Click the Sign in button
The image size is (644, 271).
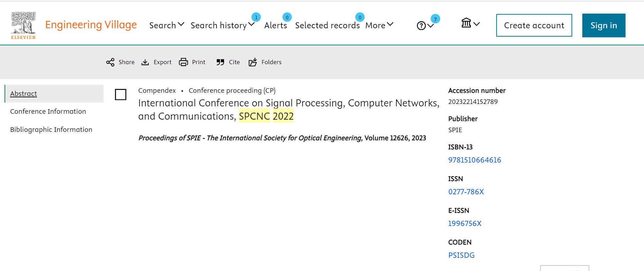pyautogui.click(x=604, y=25)
